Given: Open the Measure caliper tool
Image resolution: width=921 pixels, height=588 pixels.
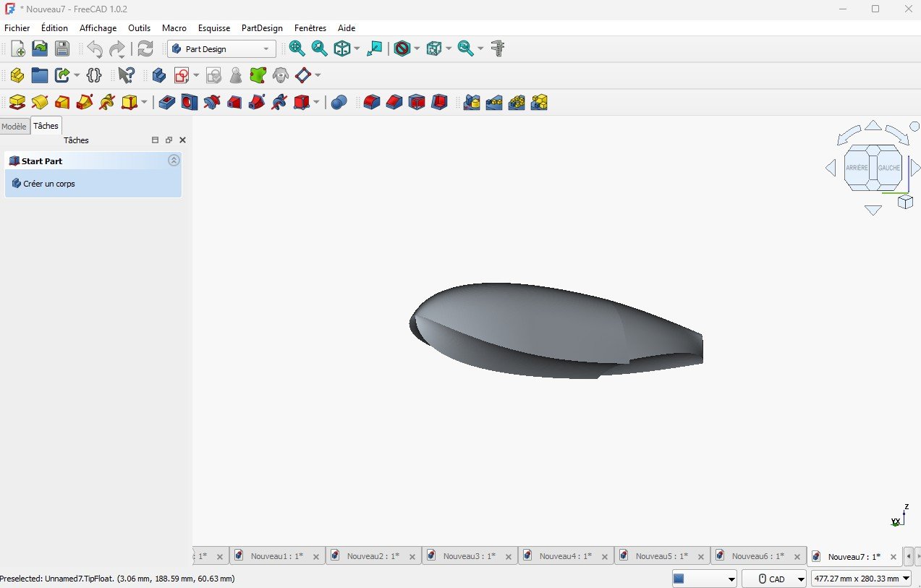Looking at the screenshot, I should [498, 49].
